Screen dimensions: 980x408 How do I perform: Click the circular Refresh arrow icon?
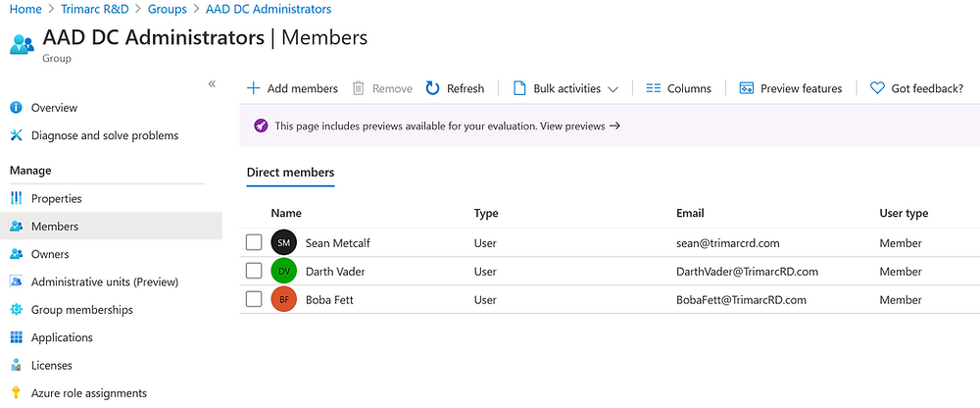[x=432, y=88]
